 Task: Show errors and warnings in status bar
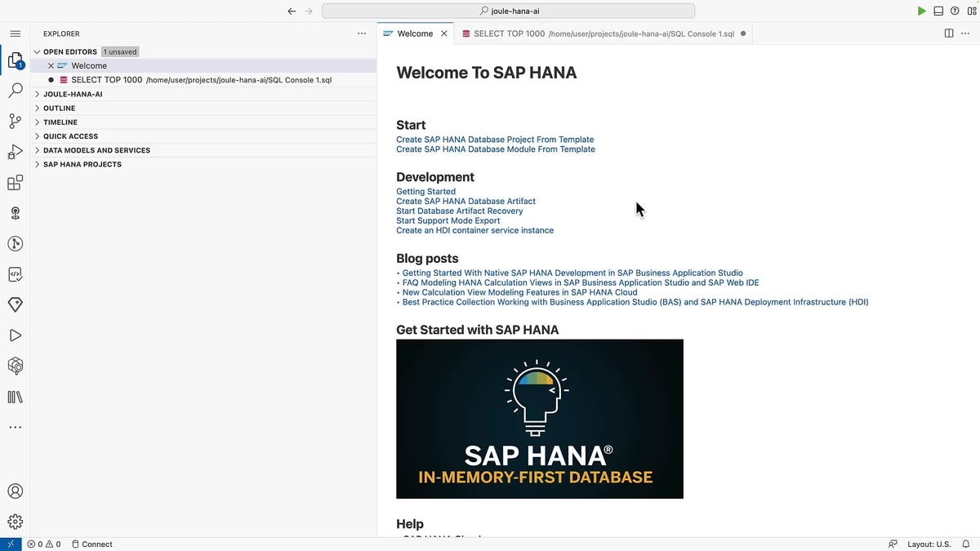pyautogui.click(x=44, y=544)
